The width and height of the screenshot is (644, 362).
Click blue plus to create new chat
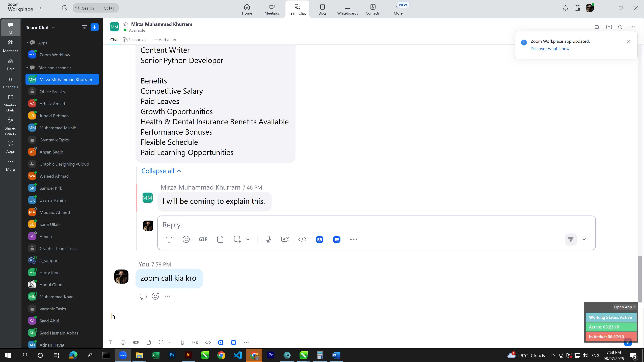pyautogui.click(x=94, y=27)
